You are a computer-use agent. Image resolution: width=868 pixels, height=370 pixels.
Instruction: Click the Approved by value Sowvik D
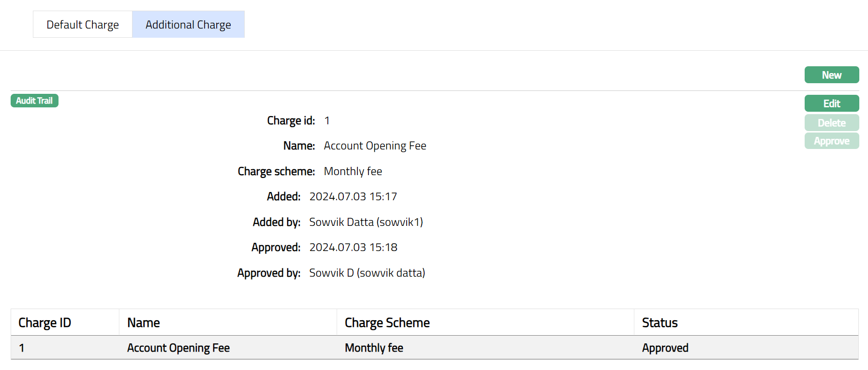pos(367,273)
